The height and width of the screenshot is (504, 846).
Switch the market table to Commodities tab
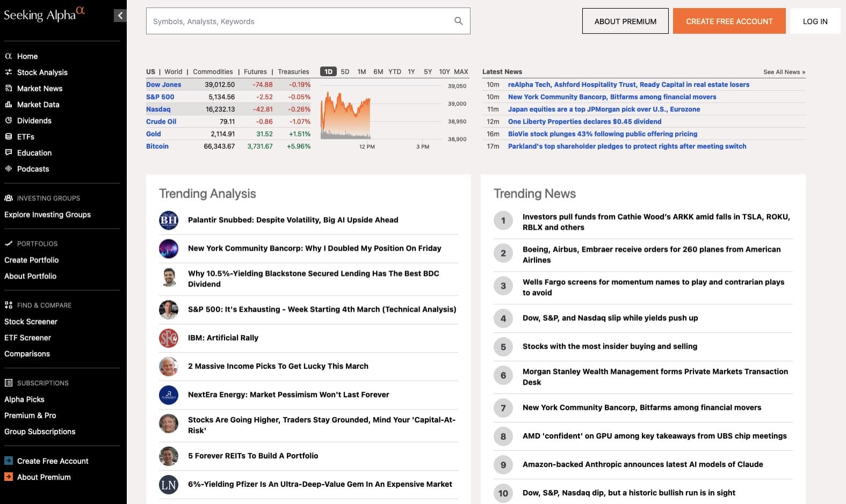[x=213, y=72]
